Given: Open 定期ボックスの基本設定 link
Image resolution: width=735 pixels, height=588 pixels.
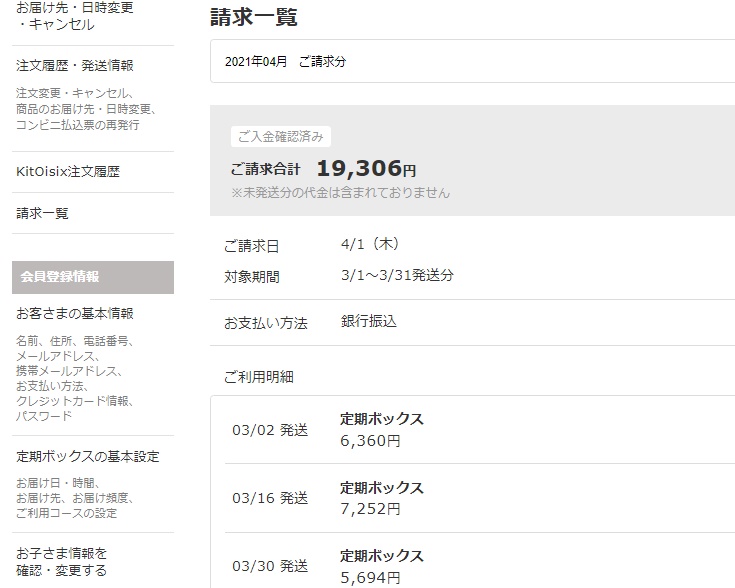Looking at the screenshot, I should 88,456.
